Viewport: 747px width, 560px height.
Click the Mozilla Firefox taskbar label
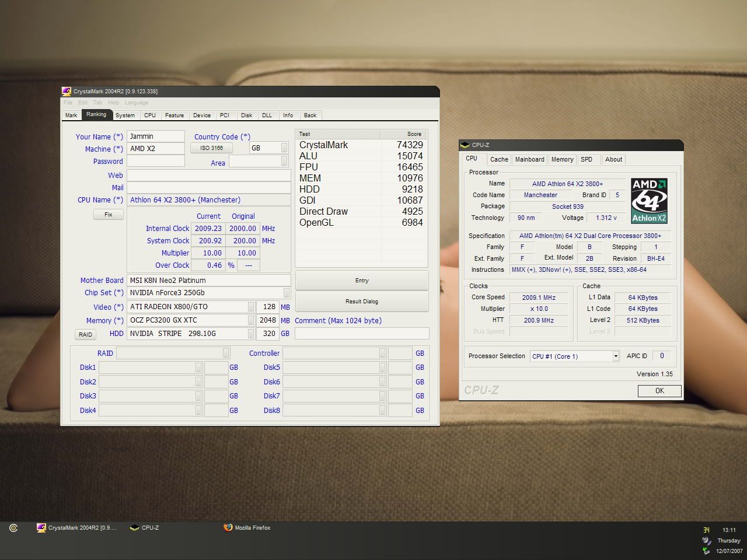253,528
